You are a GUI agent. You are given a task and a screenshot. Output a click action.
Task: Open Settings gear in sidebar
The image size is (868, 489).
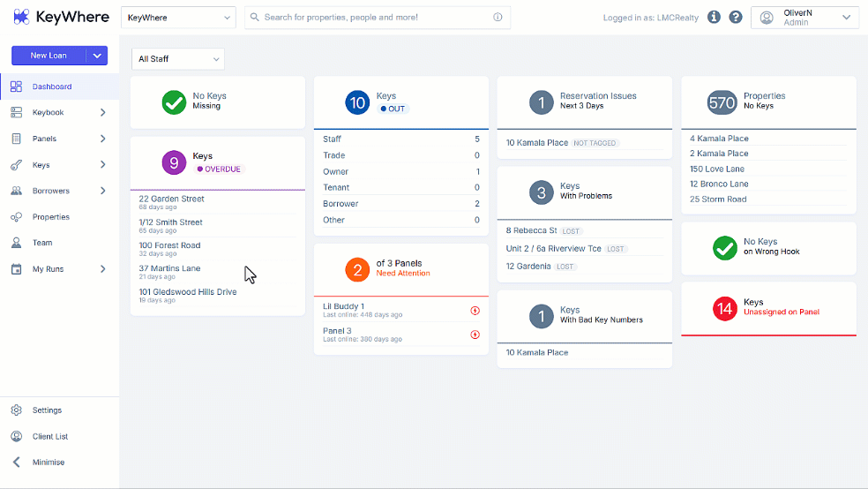(x=17, y=410)
